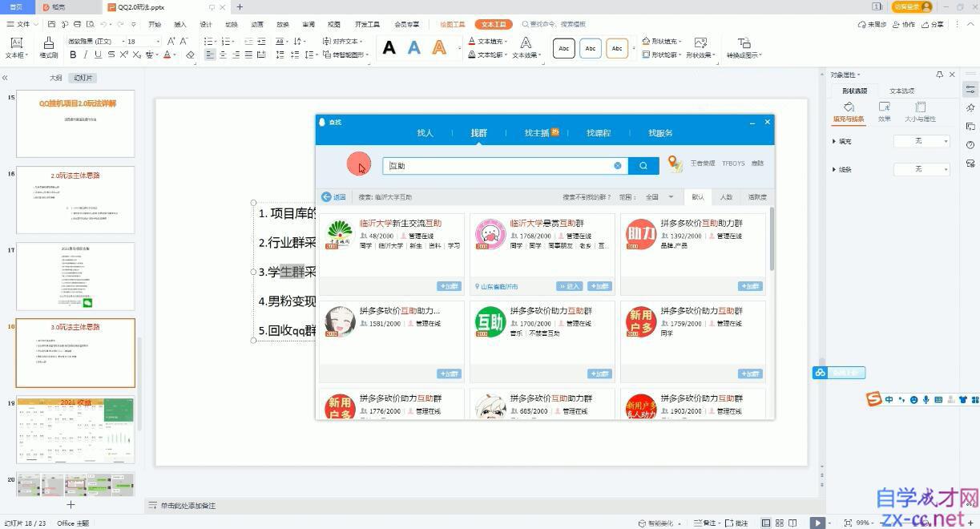Choose orange outlined text art style A

pos(439,47)
